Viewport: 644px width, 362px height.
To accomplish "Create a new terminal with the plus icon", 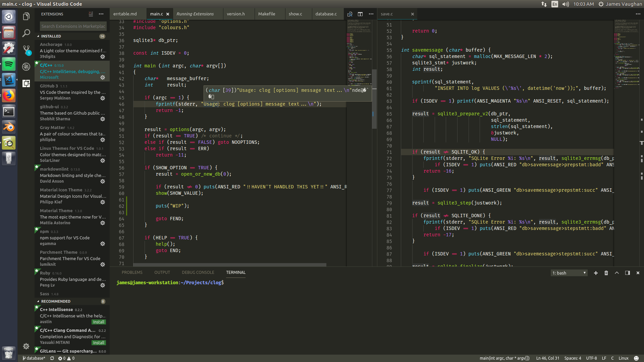I will pos(596,273).
